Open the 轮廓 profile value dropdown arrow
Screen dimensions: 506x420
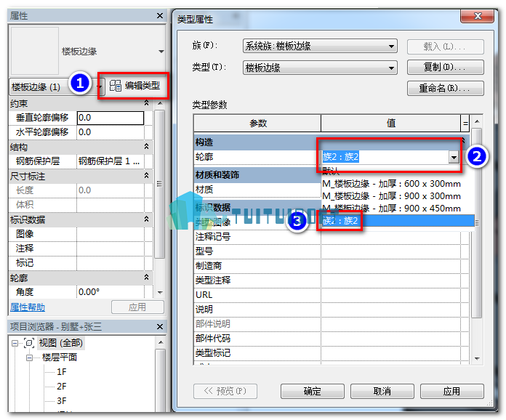454,158
